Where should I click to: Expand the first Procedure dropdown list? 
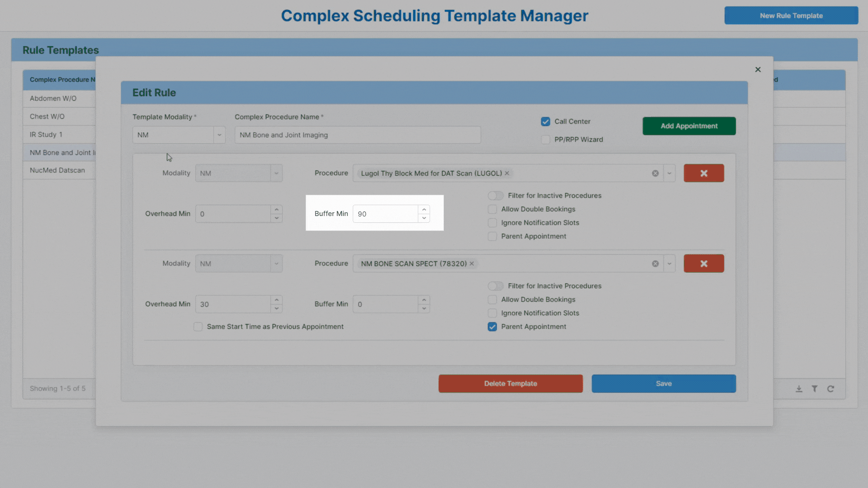(670, 173)
